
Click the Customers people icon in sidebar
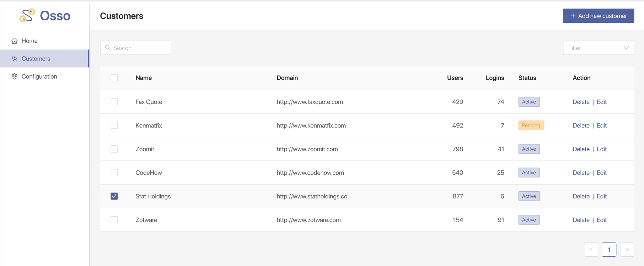(15, 59)
